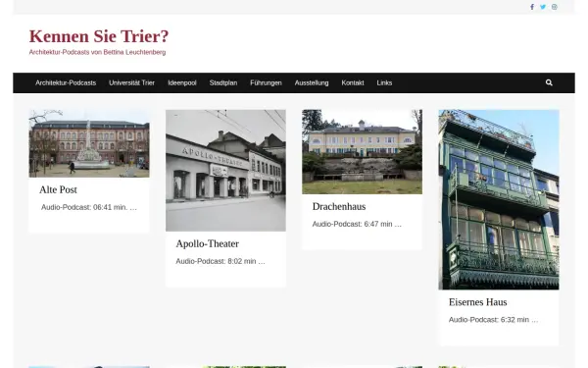Open the Instagram social icon
Image resolution: width=588 pixels, height=368 pixels.
coord(555,7)
